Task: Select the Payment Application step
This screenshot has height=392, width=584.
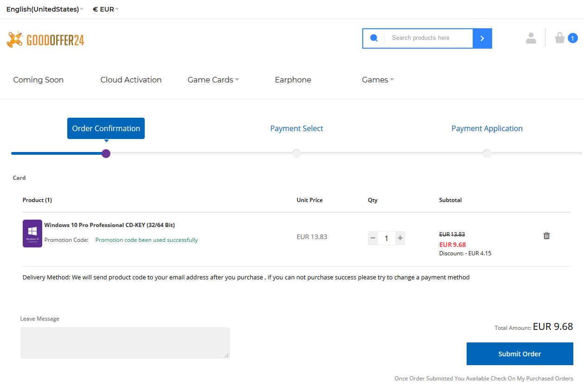Action: [x=487, y=128]
